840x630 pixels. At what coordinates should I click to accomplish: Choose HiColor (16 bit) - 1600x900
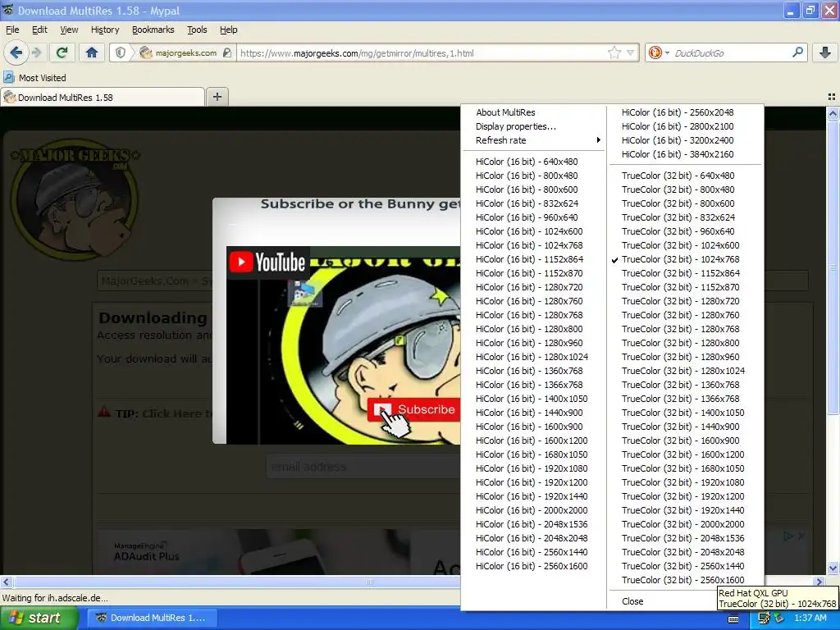tap(533, 427)
